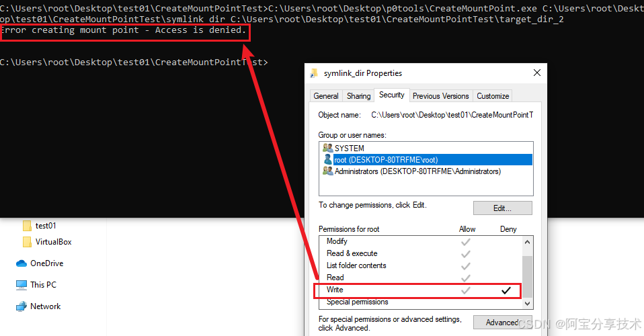Click the Write Allow checkmark
Viewport: 644px width, 336px height.
pos(465,290)
